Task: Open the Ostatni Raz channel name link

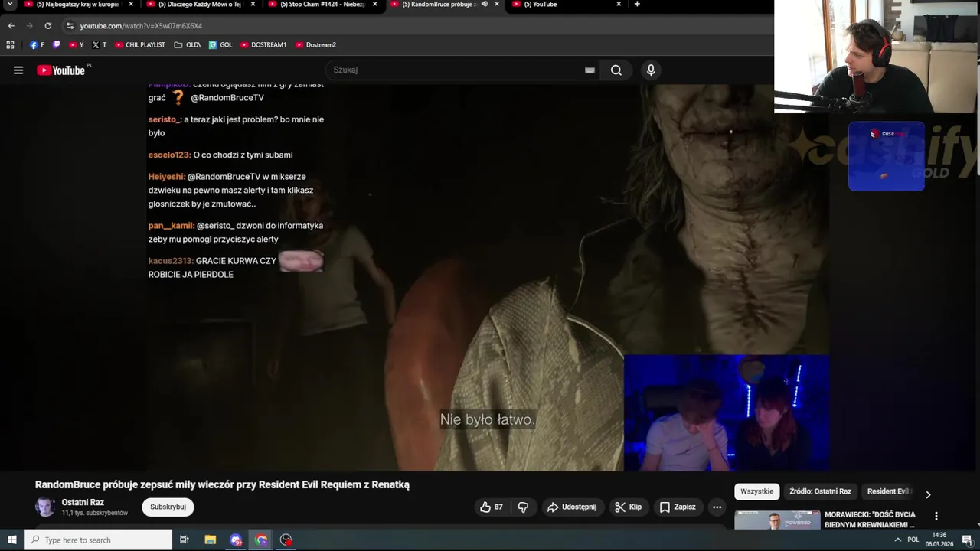Action: pyautogui.click(x=83, y=502)
